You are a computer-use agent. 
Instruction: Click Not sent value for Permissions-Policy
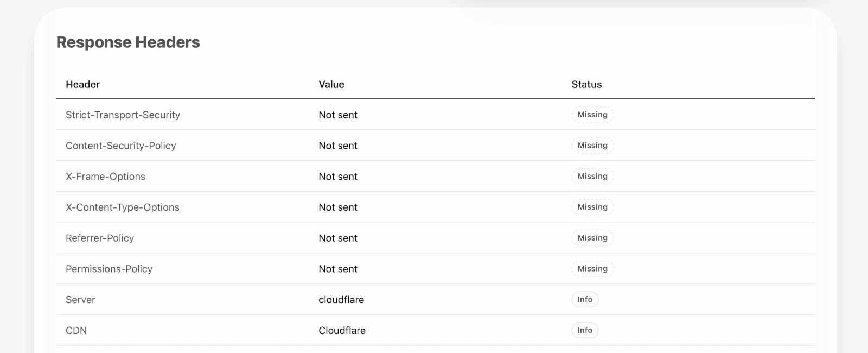pos(338,269)
